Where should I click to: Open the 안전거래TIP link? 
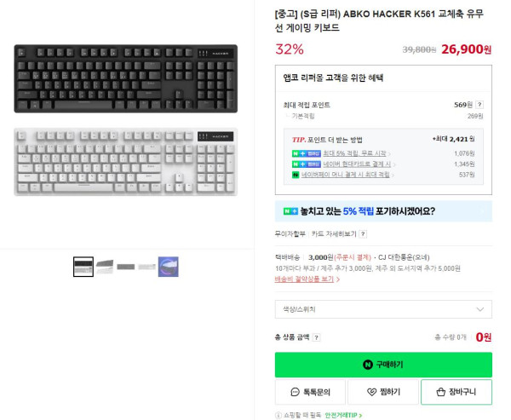pyautogui.click(x=343, y=415)
